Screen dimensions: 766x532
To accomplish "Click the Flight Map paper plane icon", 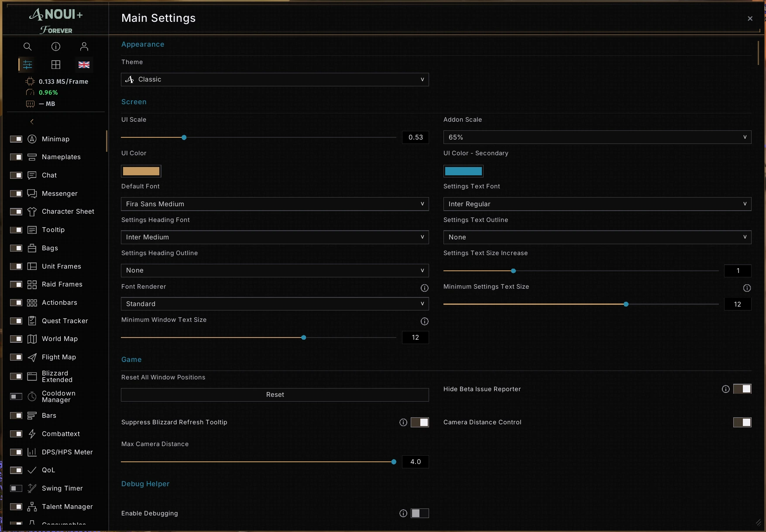I will pos(32,357).
